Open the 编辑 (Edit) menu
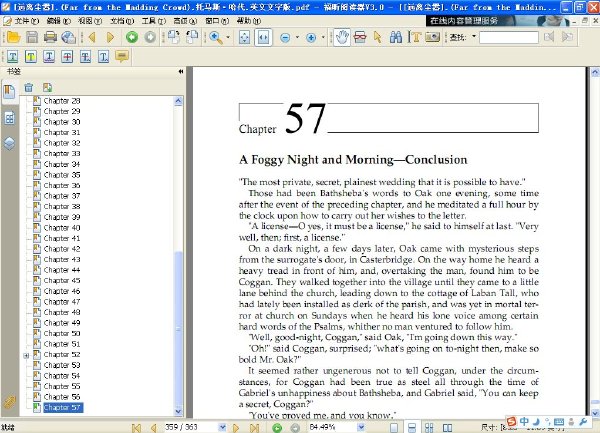The width and height of the screenshot is (600, 433). [x=58, y=21]
